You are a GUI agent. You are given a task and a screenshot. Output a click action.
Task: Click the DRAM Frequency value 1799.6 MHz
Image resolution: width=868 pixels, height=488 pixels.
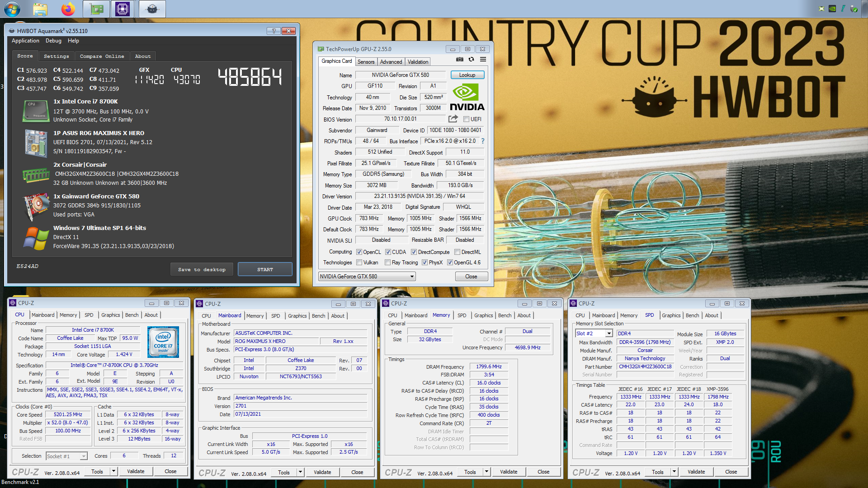[x=489, y=366]
